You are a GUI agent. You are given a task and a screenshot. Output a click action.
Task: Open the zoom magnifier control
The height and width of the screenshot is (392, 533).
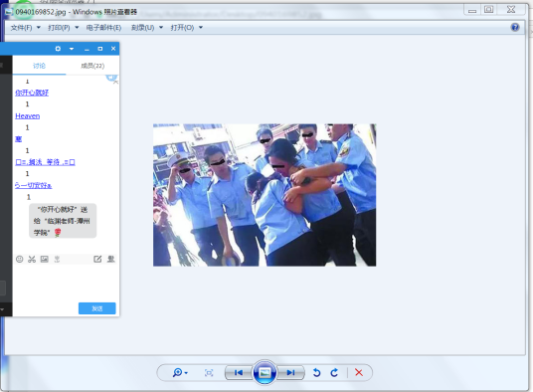177,373
